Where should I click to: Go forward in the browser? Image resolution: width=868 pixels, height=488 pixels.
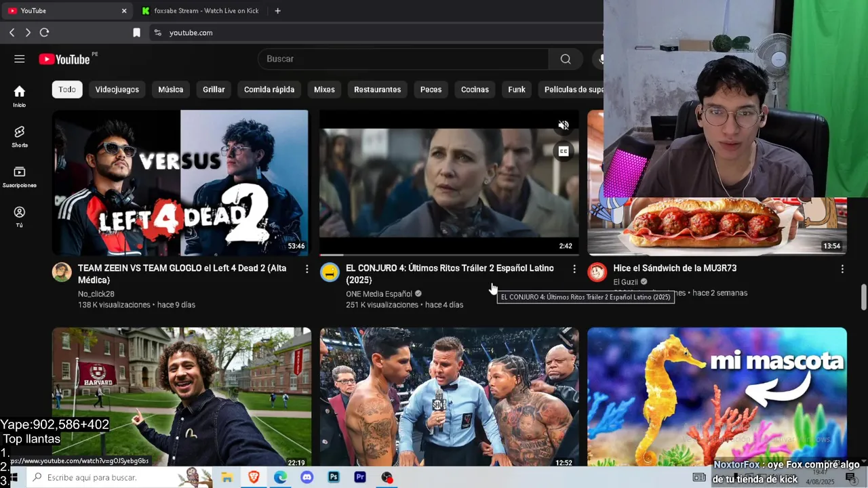click(x=28, y=33)
